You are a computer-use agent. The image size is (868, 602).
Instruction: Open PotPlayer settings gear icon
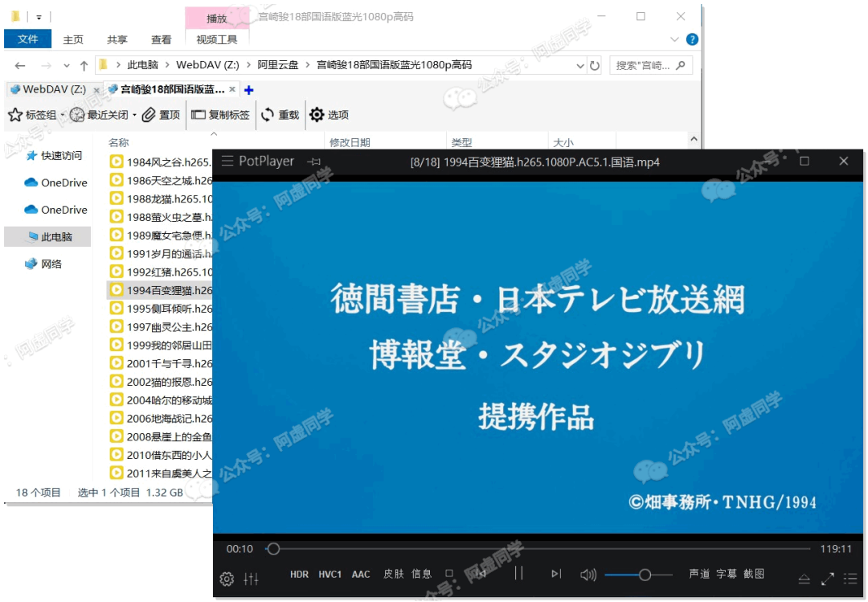pyautogui.click(x=227, y=579)
